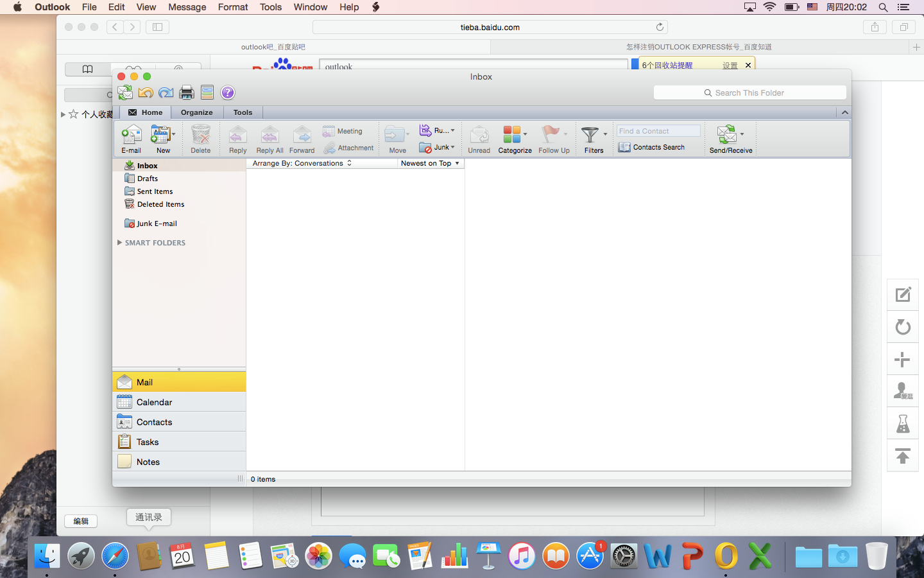This screenshot has width=924, height=578.
Task: Click the Safari address bar
Action: pos(490,27)
